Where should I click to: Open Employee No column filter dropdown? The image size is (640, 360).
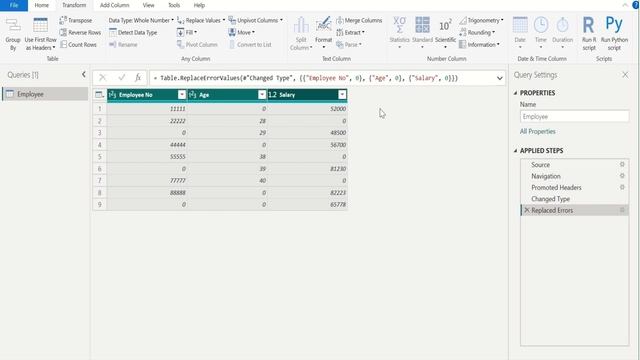click(182, 95)
